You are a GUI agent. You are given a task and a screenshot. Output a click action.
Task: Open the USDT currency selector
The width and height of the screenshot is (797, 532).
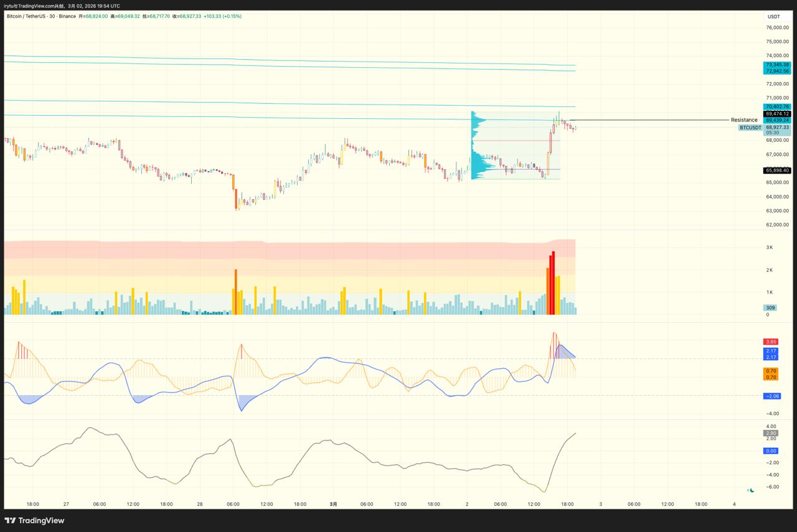tap(773, 17)
